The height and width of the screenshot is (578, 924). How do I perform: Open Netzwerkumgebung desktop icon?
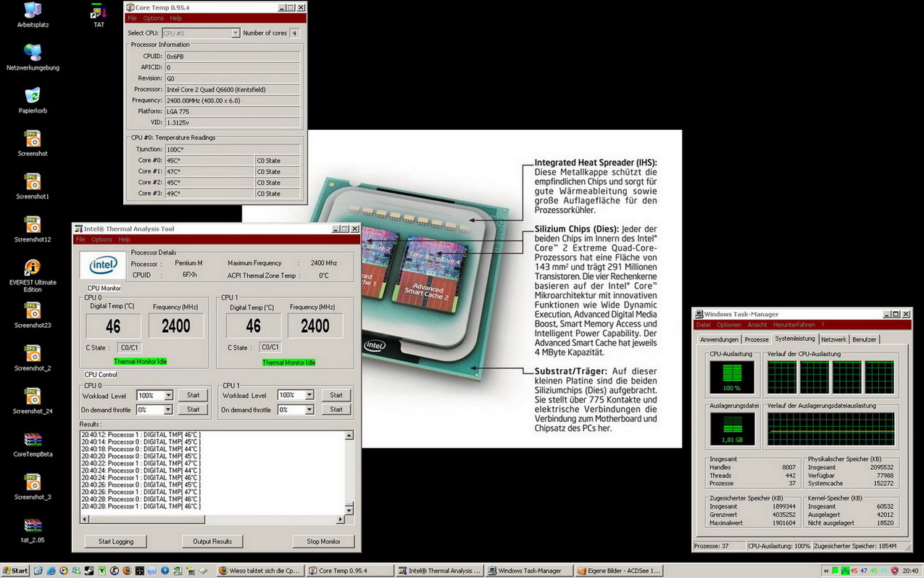pyautogui.click(x=33, y=57)
